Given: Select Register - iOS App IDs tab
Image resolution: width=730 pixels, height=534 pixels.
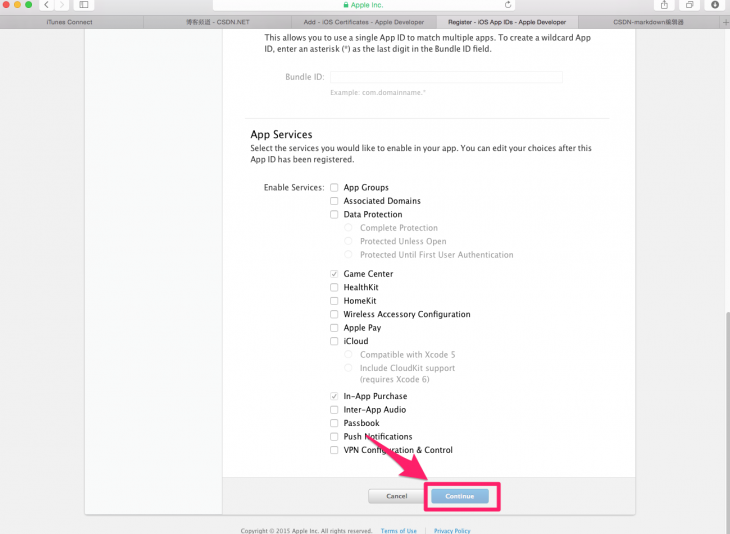Looking at the screenshot, I should point(507,22).
